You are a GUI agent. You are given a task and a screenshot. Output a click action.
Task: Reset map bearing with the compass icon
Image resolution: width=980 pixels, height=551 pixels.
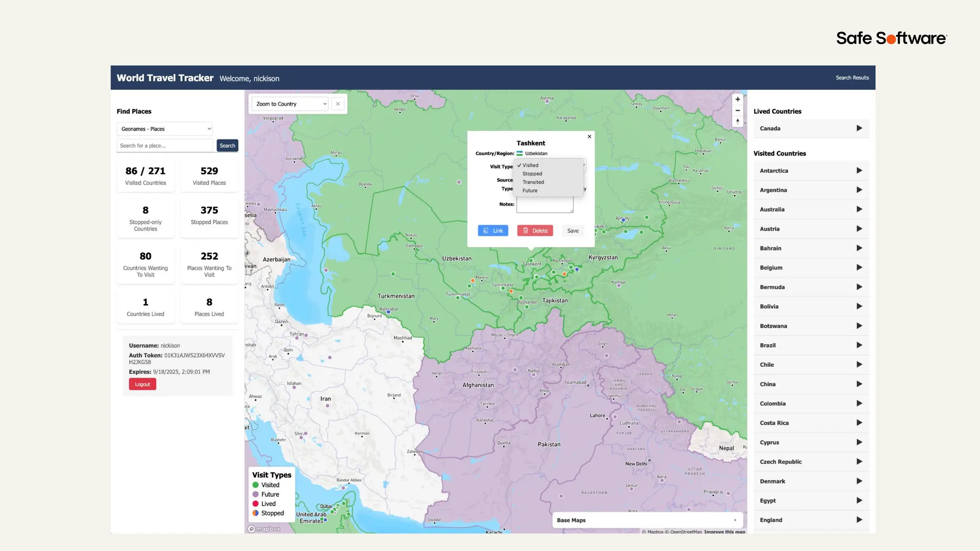[737, 121]
